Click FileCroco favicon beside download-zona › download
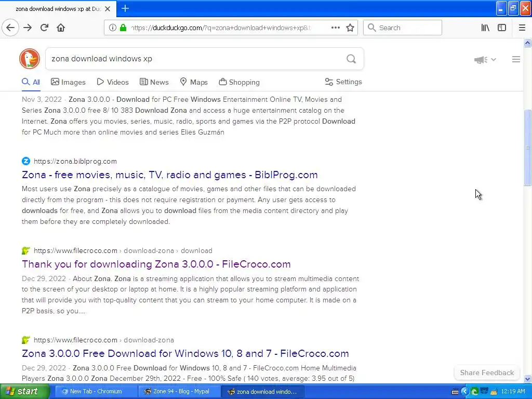This screenshot has width=532, height=399. click(x=26, y=251)
